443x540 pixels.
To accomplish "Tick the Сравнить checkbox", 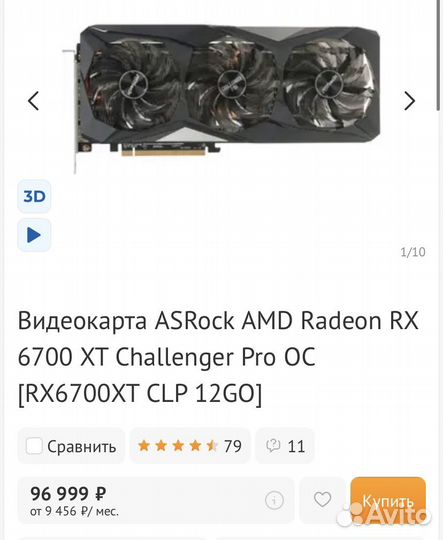I will pyautogui.click(x=34, y=446).
